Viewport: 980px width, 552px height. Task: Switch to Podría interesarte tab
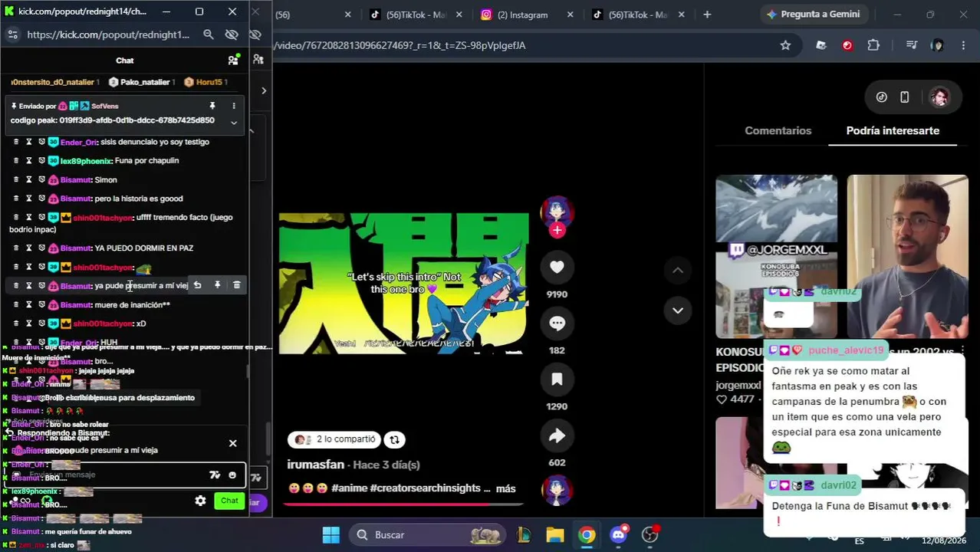[x=893, y=130]
